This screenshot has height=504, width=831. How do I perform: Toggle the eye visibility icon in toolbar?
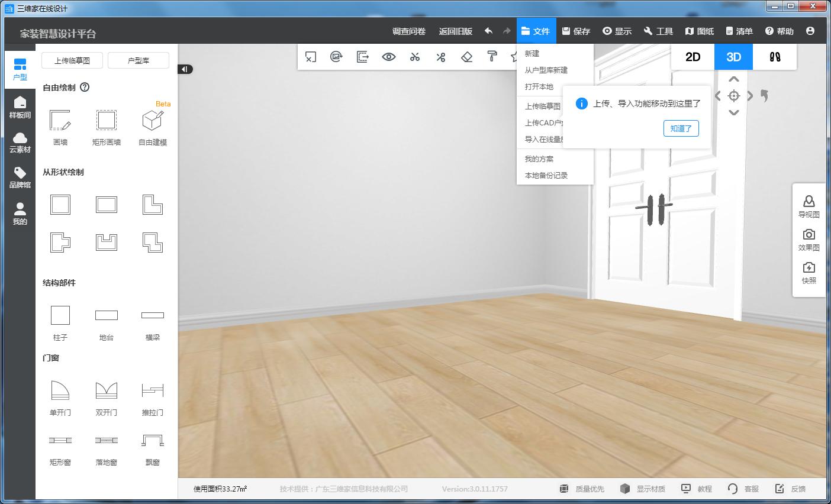(x=388, y=57)
